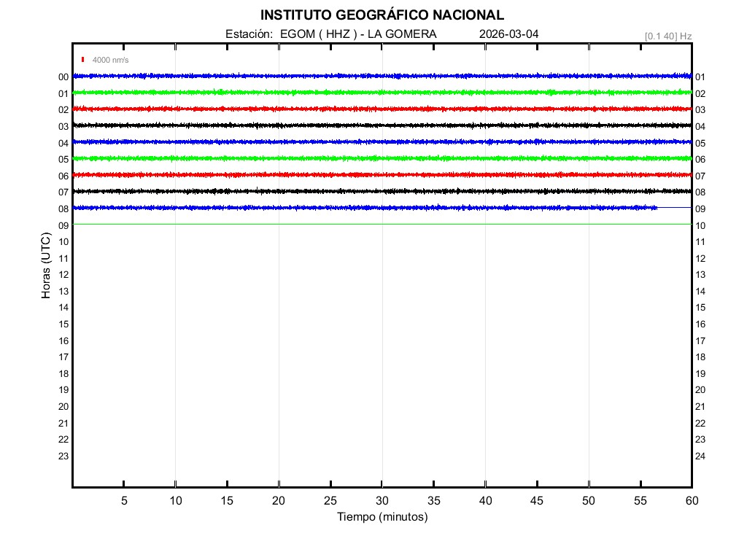The image size is (747, 560).
Task: Click the [0.1 40] Hz filter label
Action: [667, 36]
